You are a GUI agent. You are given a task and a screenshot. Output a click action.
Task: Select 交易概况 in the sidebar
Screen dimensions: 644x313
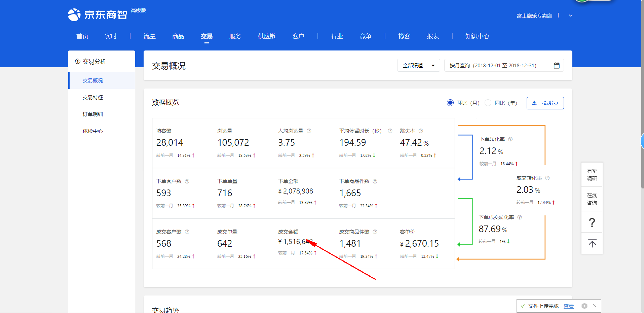[102, 80]
